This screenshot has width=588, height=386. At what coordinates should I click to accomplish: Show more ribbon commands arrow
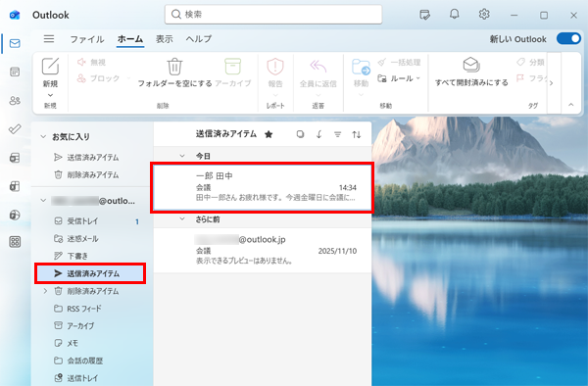pos(551,83)
